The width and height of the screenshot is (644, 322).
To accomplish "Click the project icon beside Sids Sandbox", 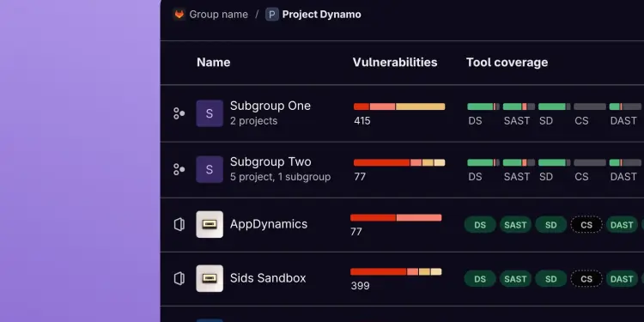I will [x=179, y=279].
